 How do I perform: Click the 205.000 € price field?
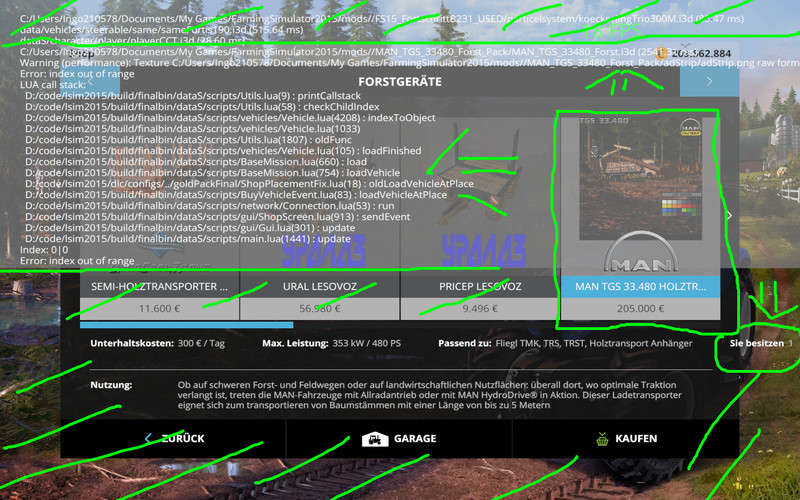click(640, 309)
